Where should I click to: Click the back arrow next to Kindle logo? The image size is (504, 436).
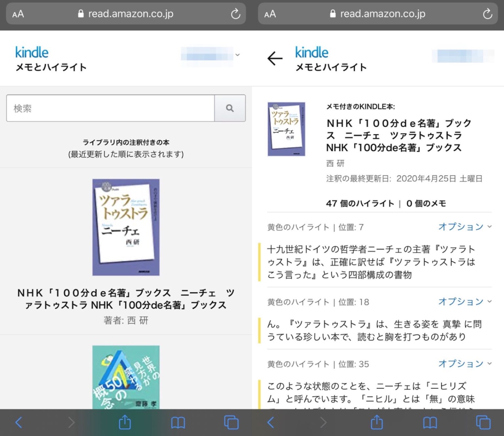(275, 59)
